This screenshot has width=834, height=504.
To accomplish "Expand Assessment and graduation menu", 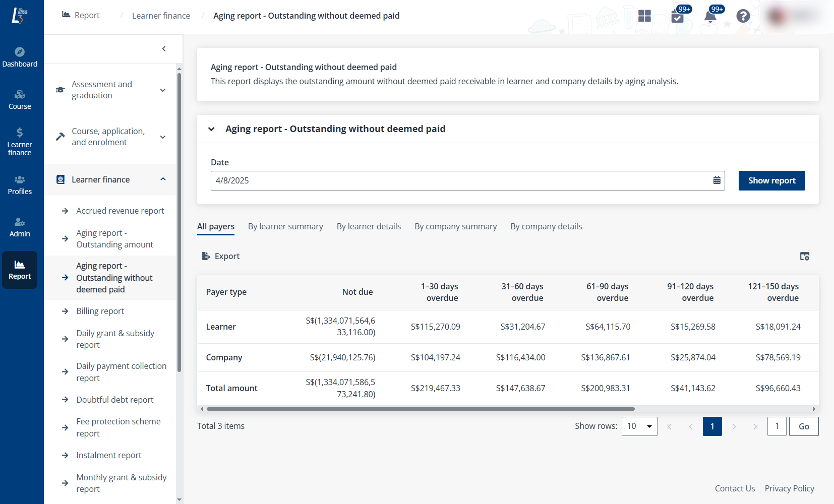I will tap(163, 90).
